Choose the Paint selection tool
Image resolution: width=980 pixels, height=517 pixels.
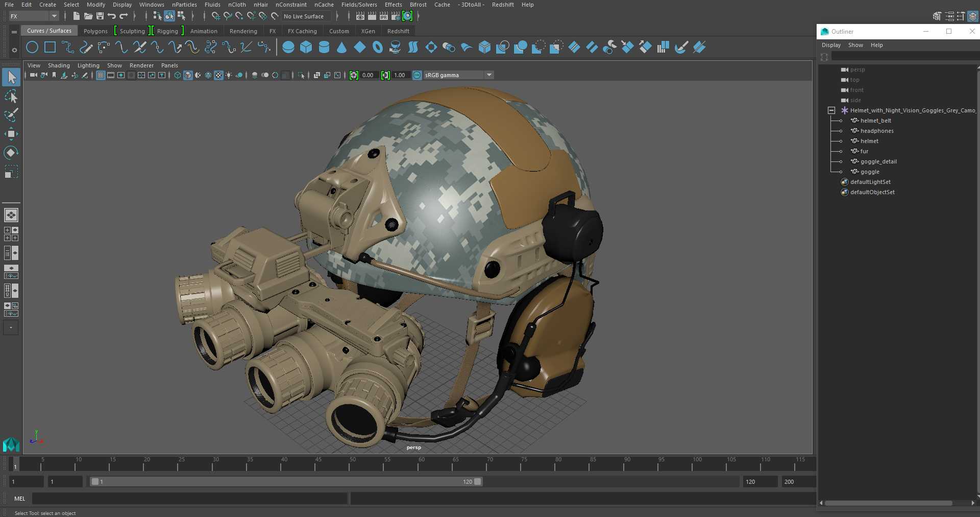pyautogui.click(x=11, y=115)
